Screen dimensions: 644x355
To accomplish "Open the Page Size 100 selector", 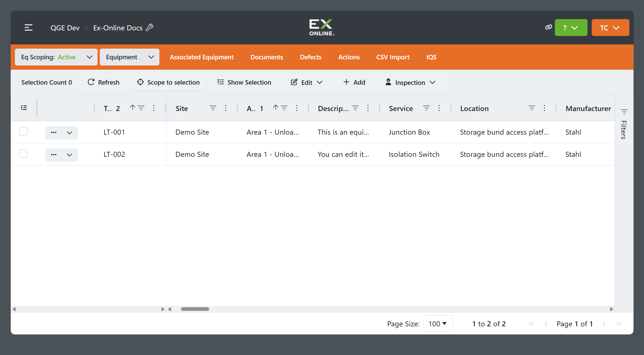I will coord(438,324).
